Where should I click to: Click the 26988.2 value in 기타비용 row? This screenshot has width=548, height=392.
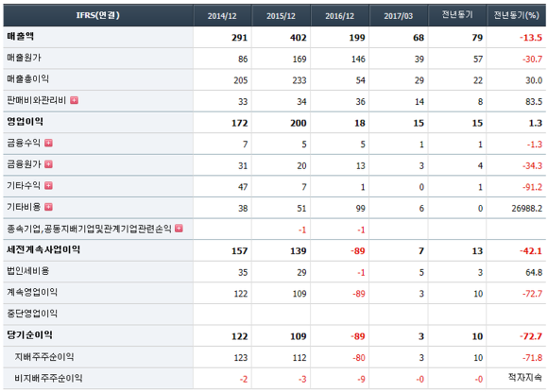pos(527,209)
